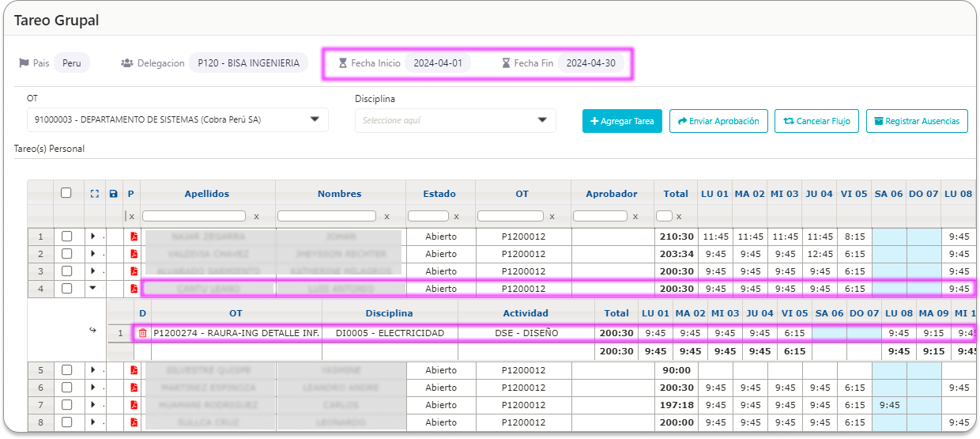
Task: Clear the Apellidos filter with its x
Action: [x=255, y=216]
